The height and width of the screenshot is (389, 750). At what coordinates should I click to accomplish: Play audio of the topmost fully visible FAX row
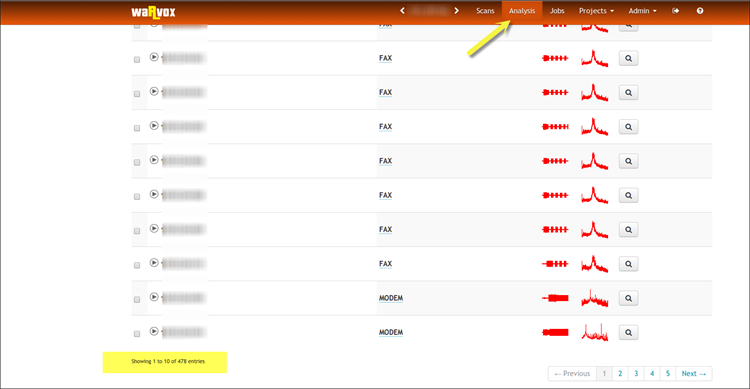[154, 57]
